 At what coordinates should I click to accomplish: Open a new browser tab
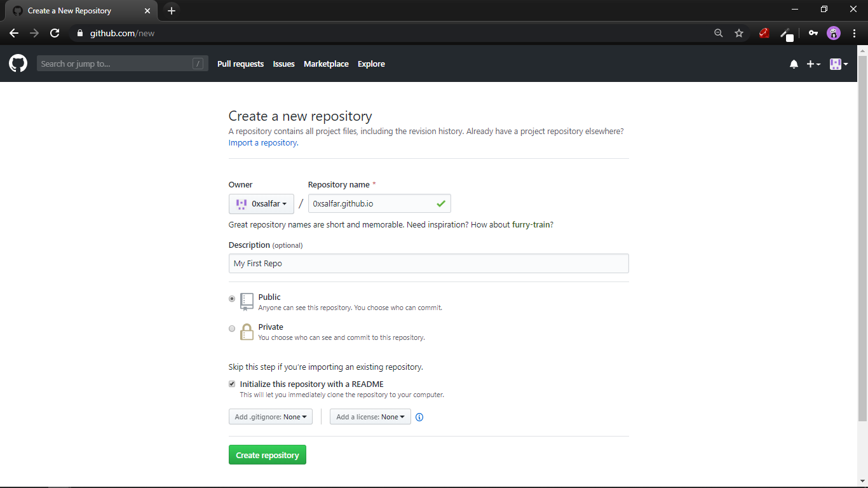(171, 11)
